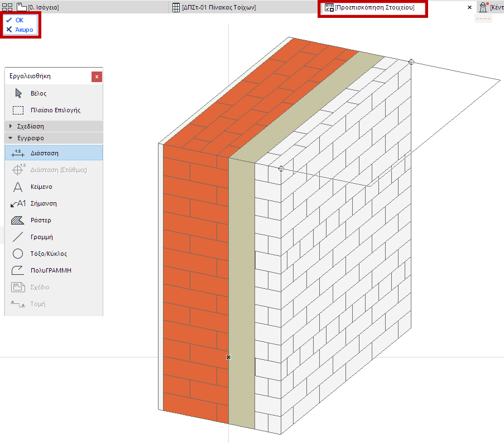Collapse the Έγγραφο toolbox group
The image size is (504, 443).
tap(54, 138)
